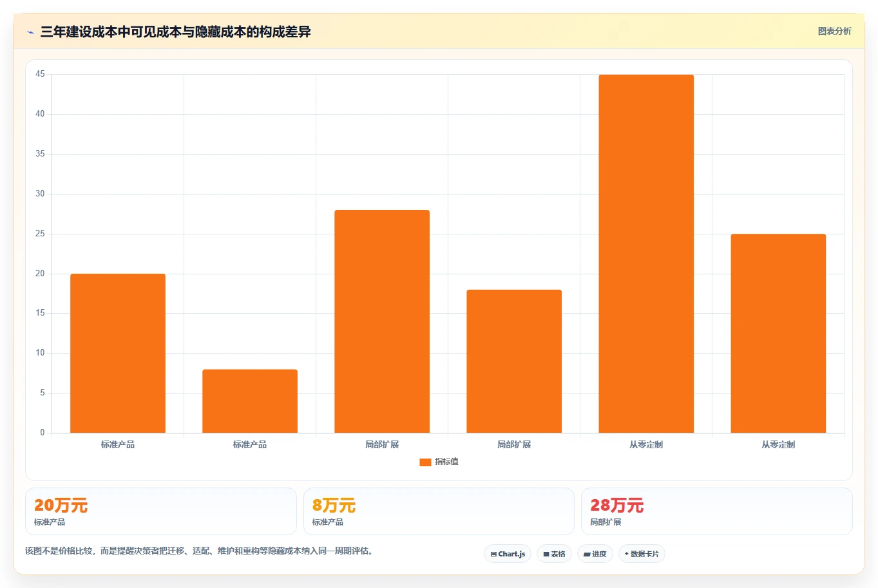
Task: Click the y-axis tick label 35
Action: pyautogui.click(x=40, y=154)
